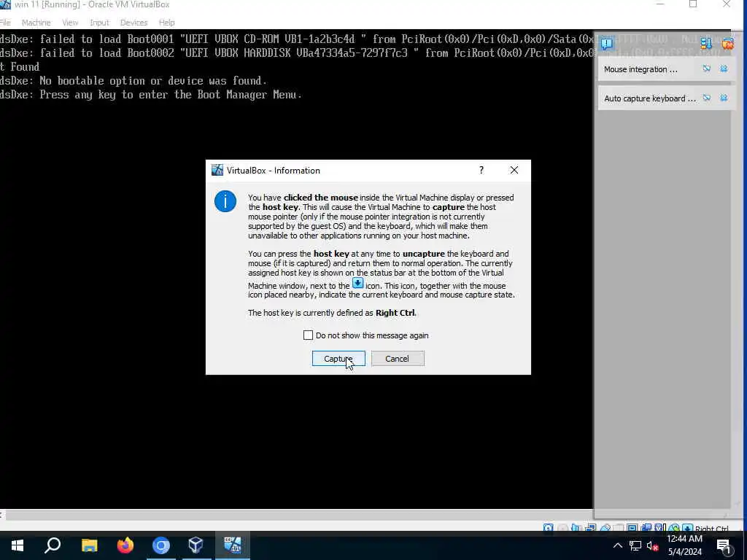Screen dimensions: 747x560
Task: Click the hard disk status bar icon
Action: (549, 528)
